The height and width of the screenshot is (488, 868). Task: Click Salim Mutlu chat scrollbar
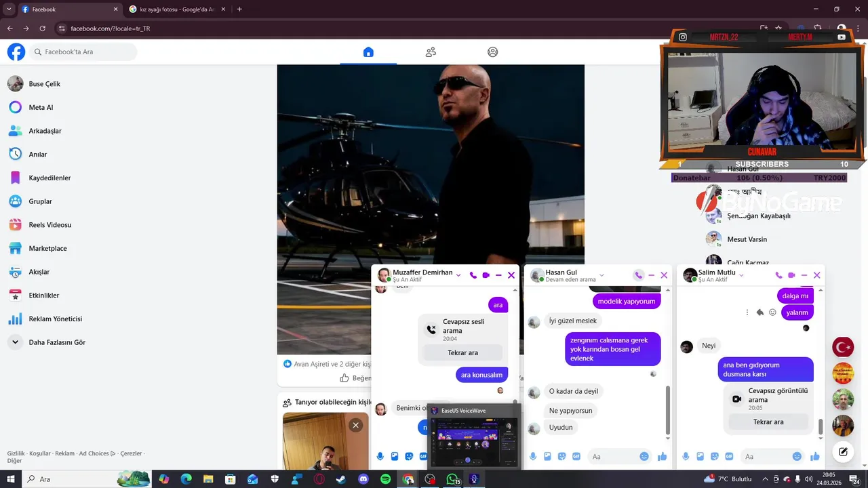point(821,426)
